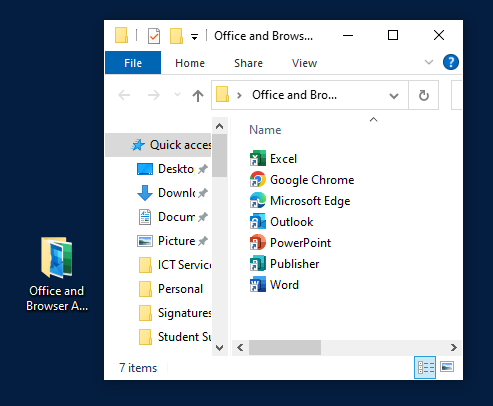Select the PowerPoint shortcut icon
The image size is (493, 406).
coord(258,242)
